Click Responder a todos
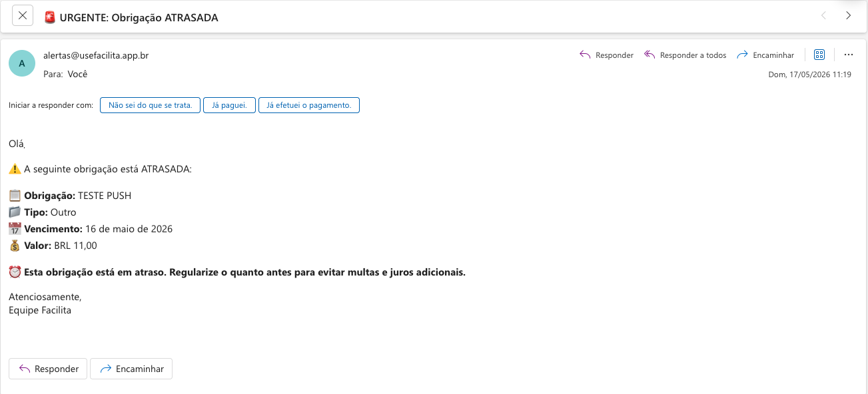Screen dimensions: 868x394 point(685,55)
